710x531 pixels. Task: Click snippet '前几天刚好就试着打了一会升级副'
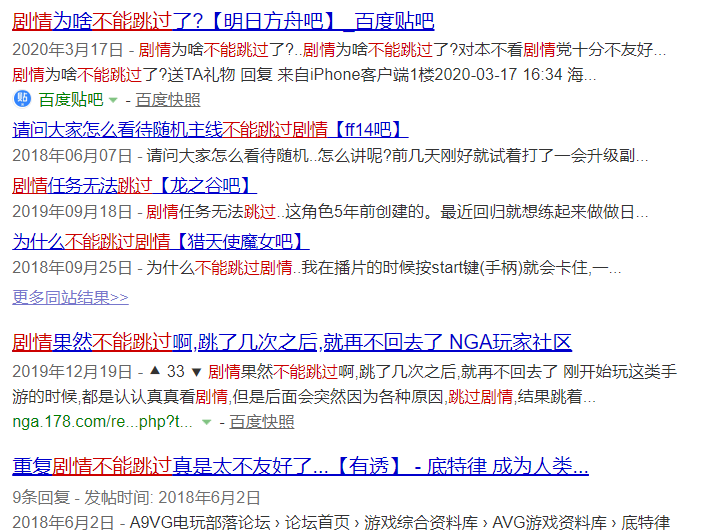[x=513, y=155]
